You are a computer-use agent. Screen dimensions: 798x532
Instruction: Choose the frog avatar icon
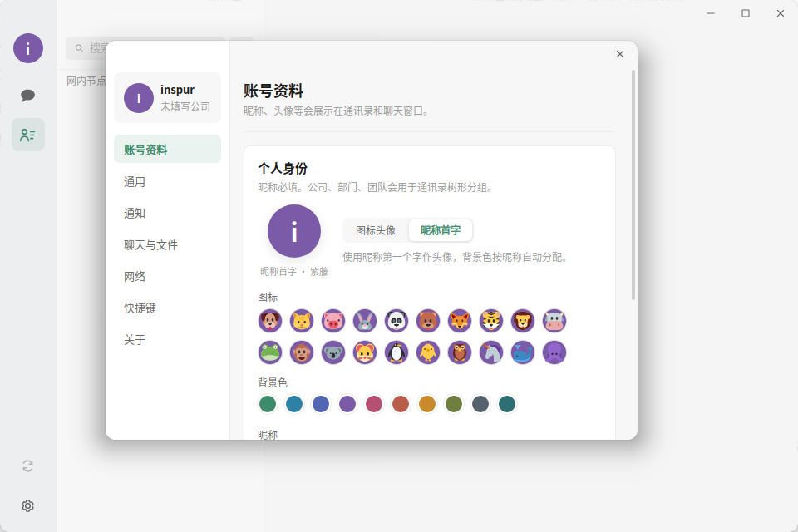coord(269,352)
